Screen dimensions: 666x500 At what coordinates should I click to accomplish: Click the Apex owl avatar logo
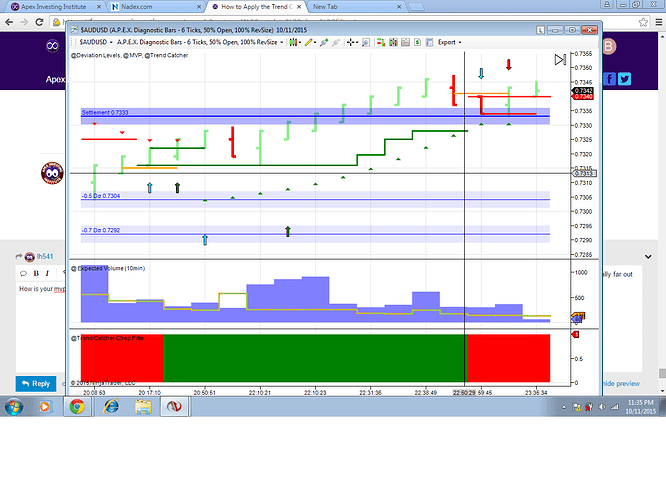point(52,173)
